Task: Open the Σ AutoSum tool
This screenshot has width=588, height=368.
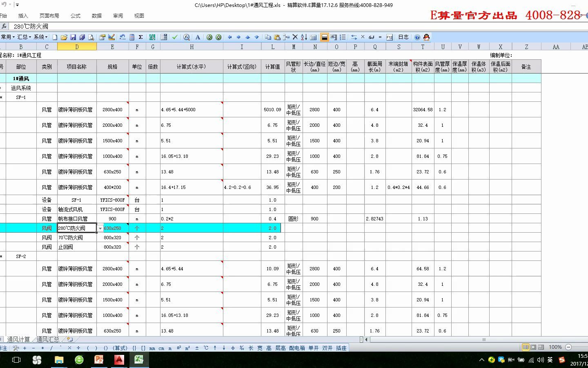Action: coord(140,37)
